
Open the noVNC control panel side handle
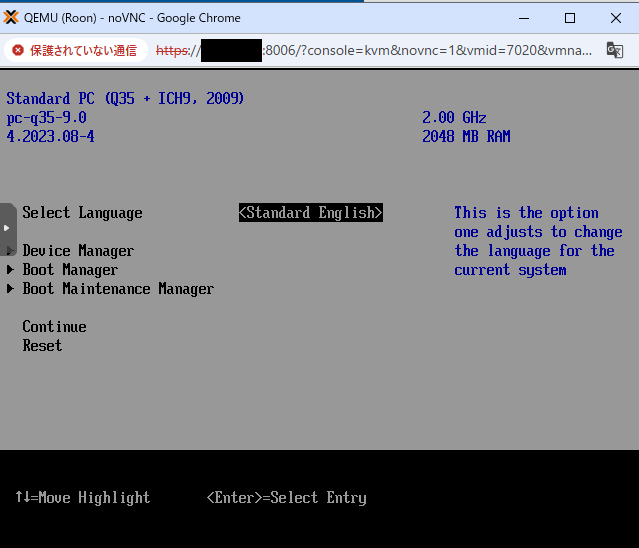[x=8, y=229]
